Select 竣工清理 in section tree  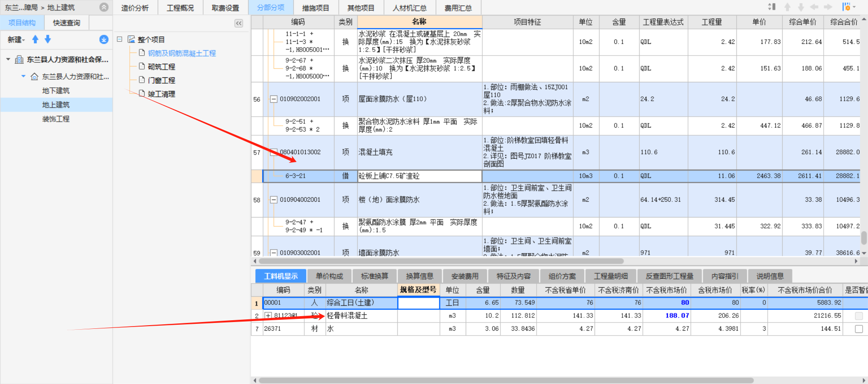coord(161,94)
